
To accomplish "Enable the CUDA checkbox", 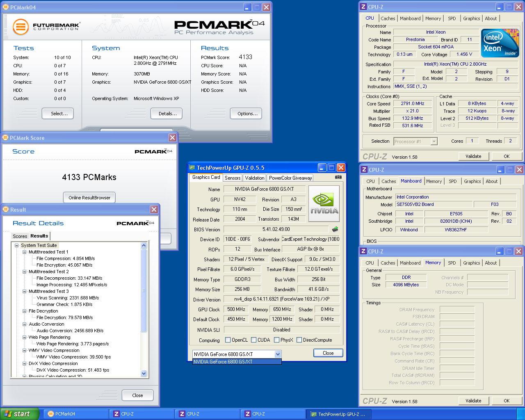I will [x=253, y=340].
